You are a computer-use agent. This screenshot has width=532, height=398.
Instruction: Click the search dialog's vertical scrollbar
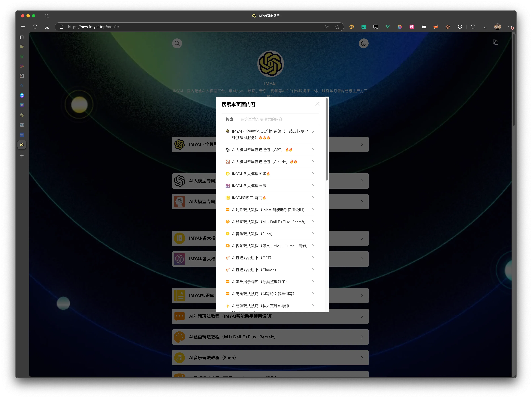click(x=327, y=140)
